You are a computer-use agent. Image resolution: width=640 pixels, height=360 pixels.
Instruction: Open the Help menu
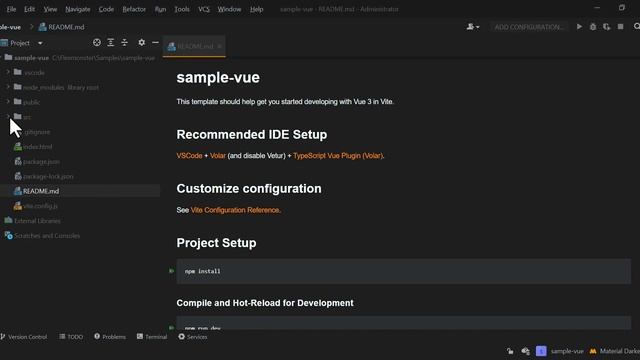point(256,9)
